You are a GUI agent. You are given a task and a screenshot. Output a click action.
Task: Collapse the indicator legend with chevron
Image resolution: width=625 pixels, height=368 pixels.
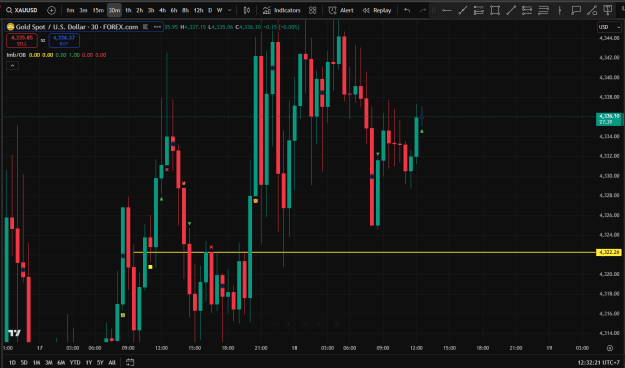pyautogui.click(x=12, y=65)
